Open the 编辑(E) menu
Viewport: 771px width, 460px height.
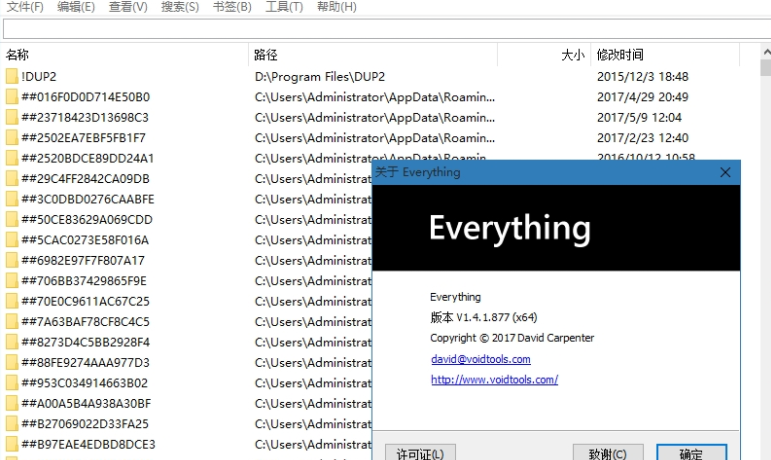[76, 7]
